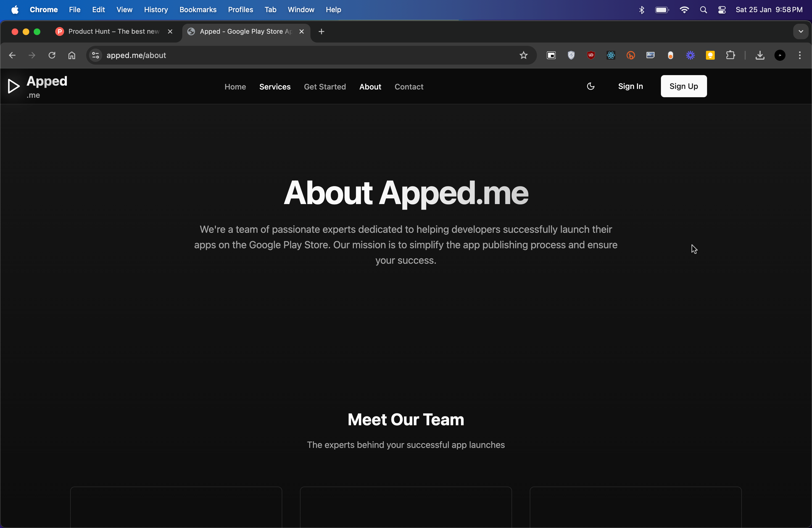This screenshot has height=528, width=812.
Task: Open the History menu
Action: coord(156,10)
